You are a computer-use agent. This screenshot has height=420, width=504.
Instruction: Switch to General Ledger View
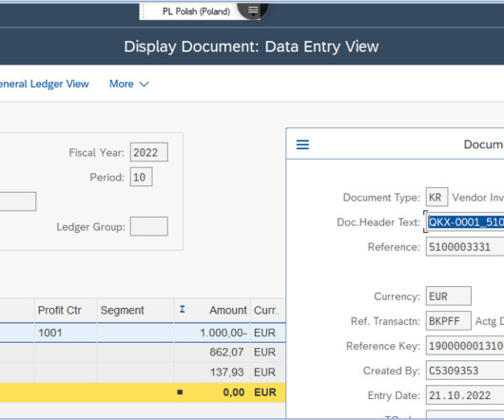pos(45,84)
